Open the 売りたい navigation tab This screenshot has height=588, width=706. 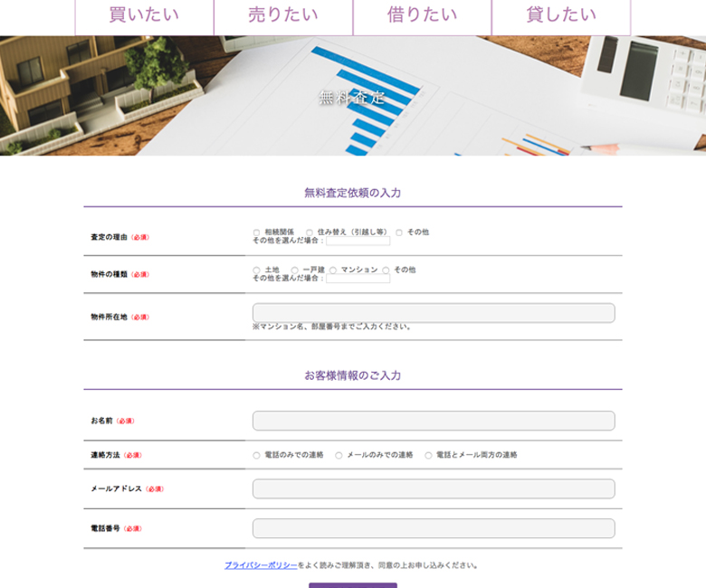tap(283, 16)
